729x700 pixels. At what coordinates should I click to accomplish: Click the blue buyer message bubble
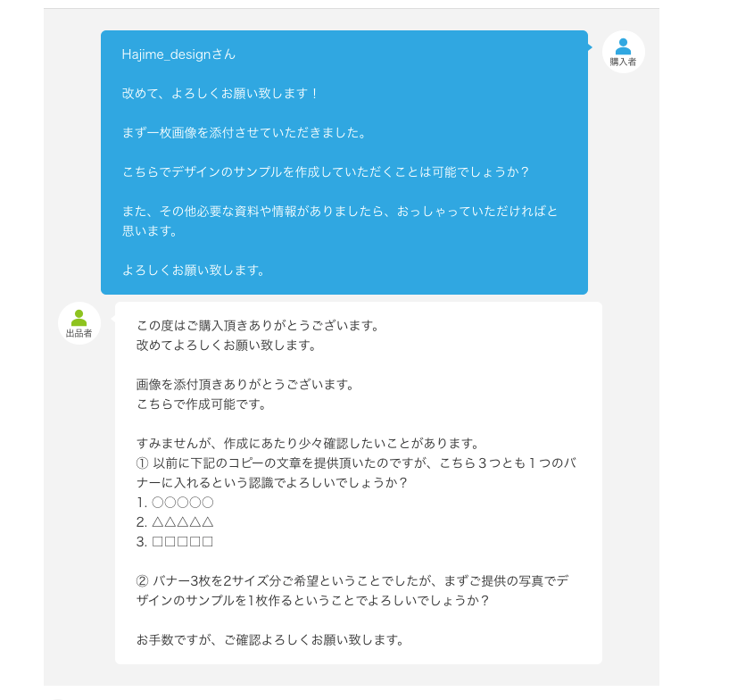[x=344, y=162]
